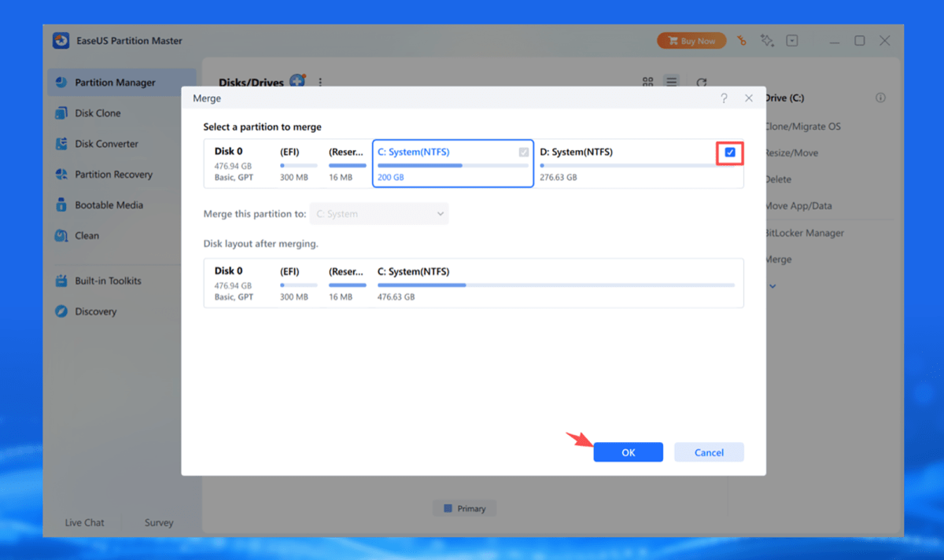Choose Move App/Data in the right panel
This screenshot has width=944, height=560.
(798, 206)
